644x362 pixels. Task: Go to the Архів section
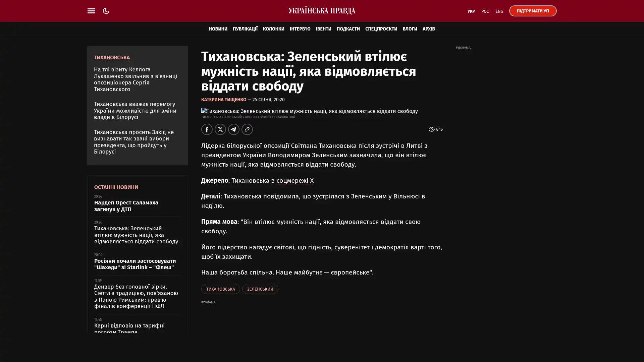428,29
